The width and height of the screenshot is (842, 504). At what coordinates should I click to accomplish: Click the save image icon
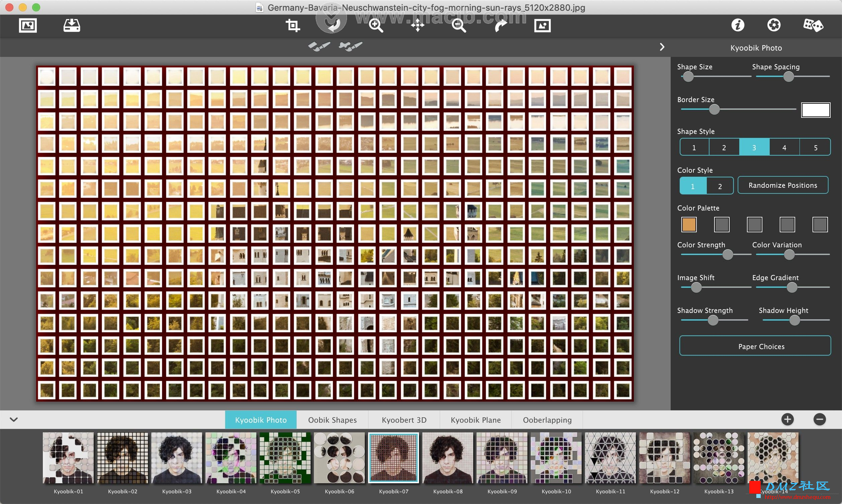coord(72,25)
